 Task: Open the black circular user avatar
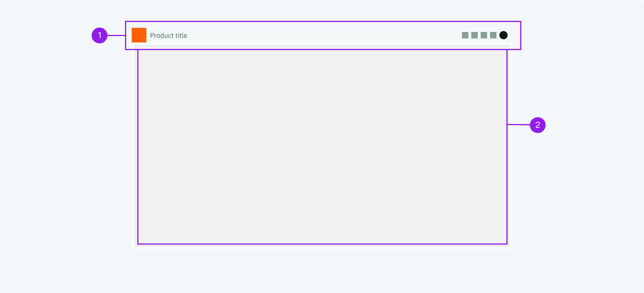(x=503, y=35)
